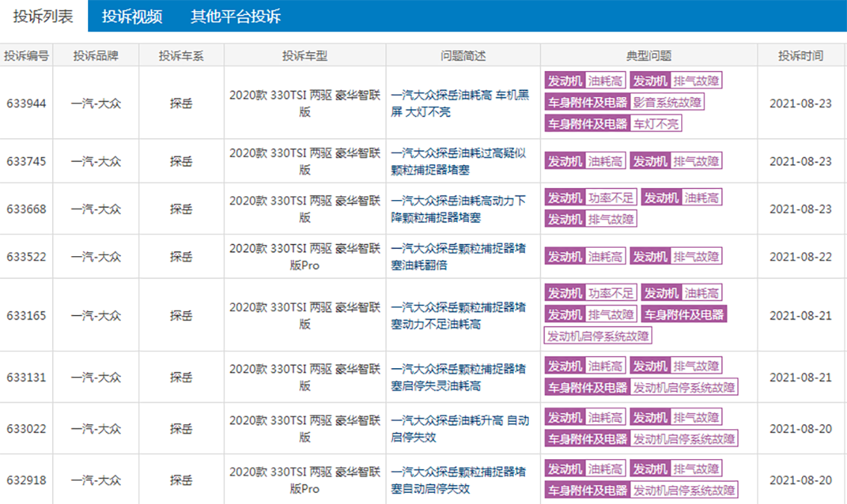Click series 探岳 in row 632918
Viewport: 847px width, 504px height.
(x=181, y=479)
